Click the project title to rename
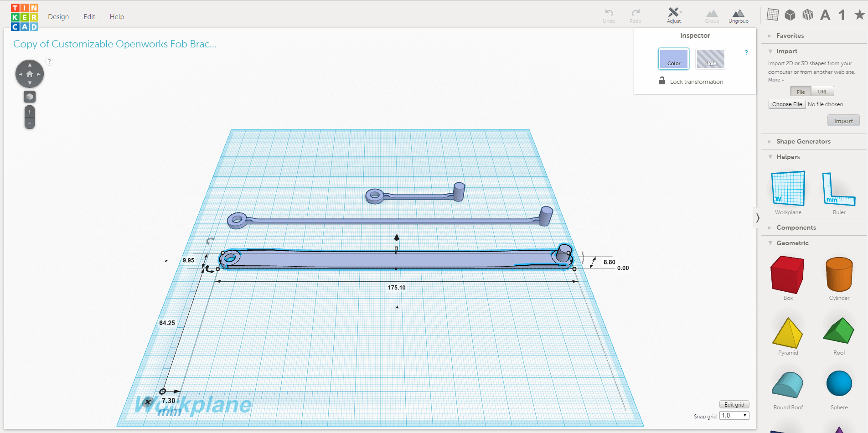 pyautogui.click(x=115, y=44)
